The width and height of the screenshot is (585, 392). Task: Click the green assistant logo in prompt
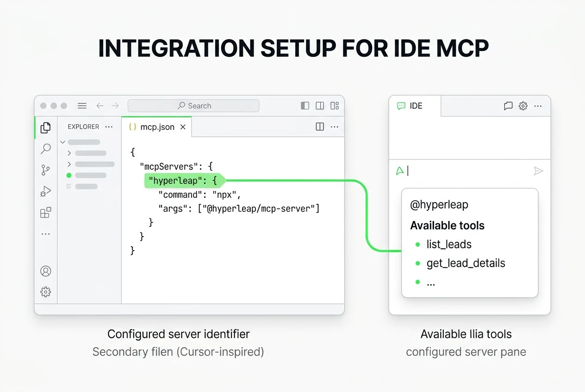(400, 171)
